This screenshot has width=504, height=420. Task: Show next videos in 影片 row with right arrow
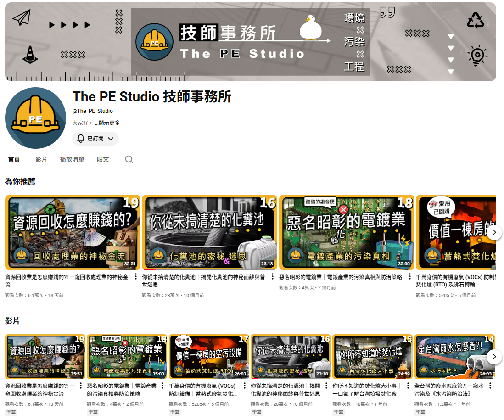[494, 357]
